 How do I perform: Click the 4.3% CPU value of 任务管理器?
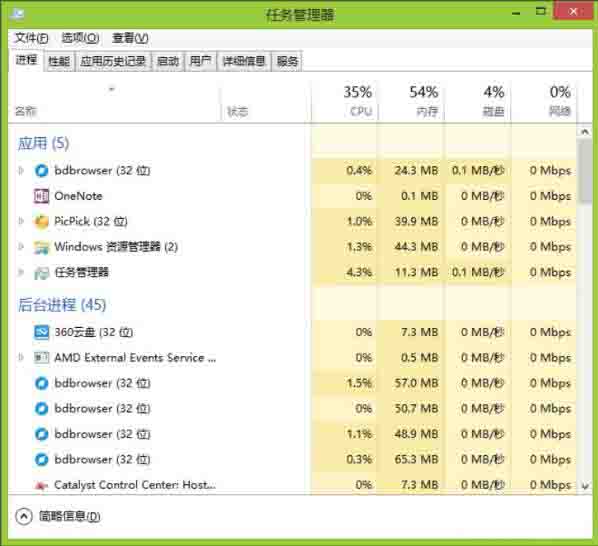tap(359, 272)
